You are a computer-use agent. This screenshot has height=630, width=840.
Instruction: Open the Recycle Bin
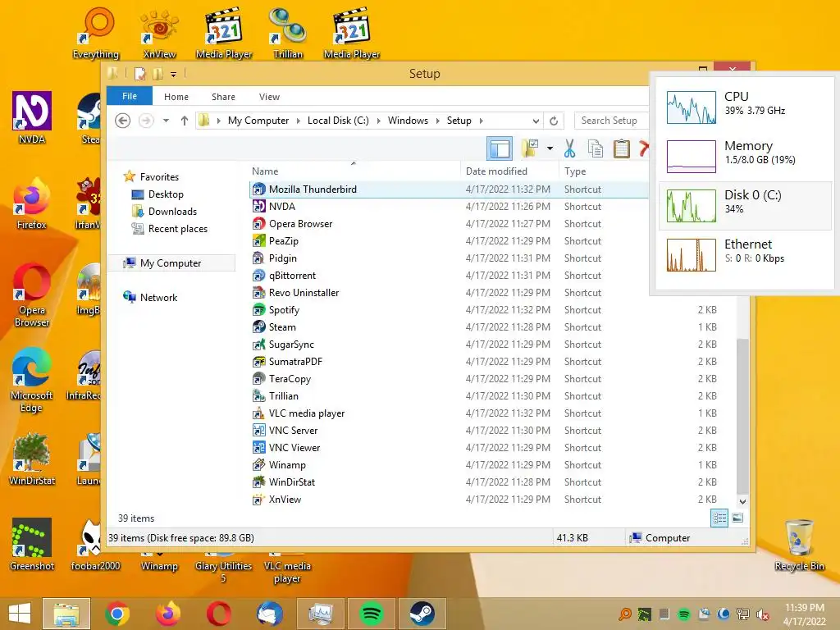point(799,545)
